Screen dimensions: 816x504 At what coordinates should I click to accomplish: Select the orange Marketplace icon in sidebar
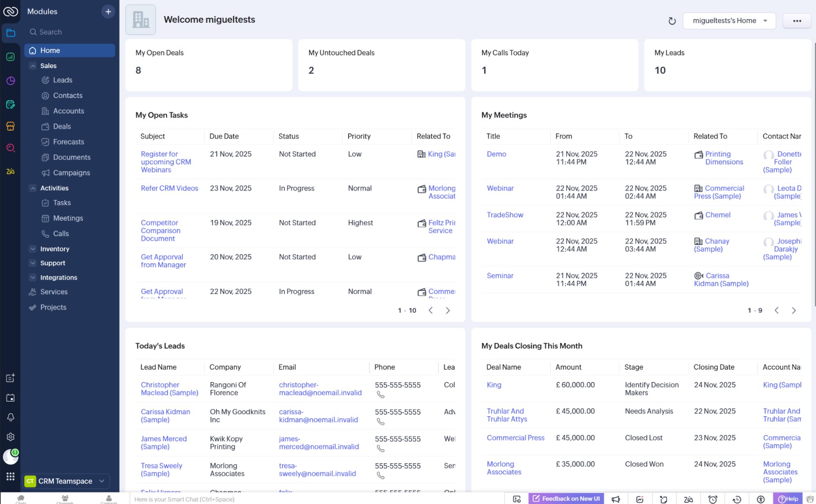pyautogui.click(x=11, y=127)
